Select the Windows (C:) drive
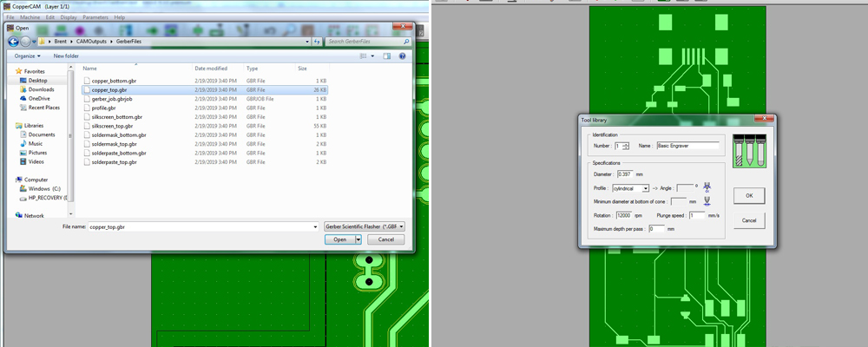 (x=43, y=189)
